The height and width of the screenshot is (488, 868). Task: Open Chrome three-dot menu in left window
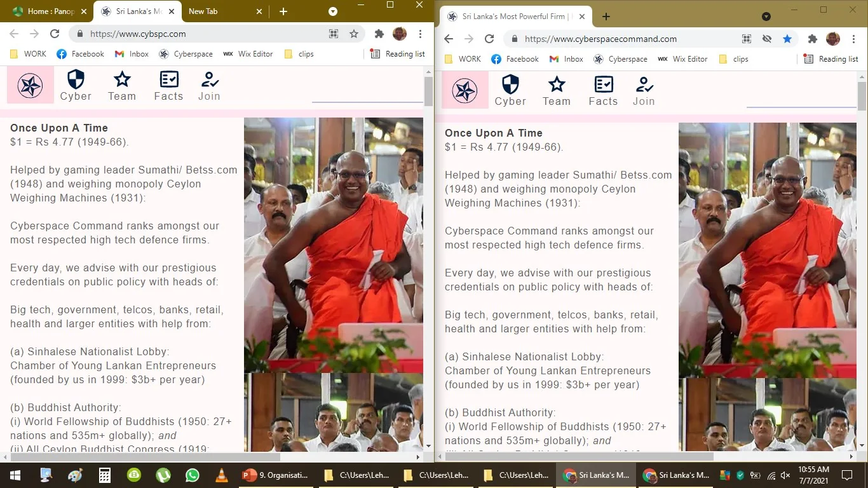coord(420,34)
